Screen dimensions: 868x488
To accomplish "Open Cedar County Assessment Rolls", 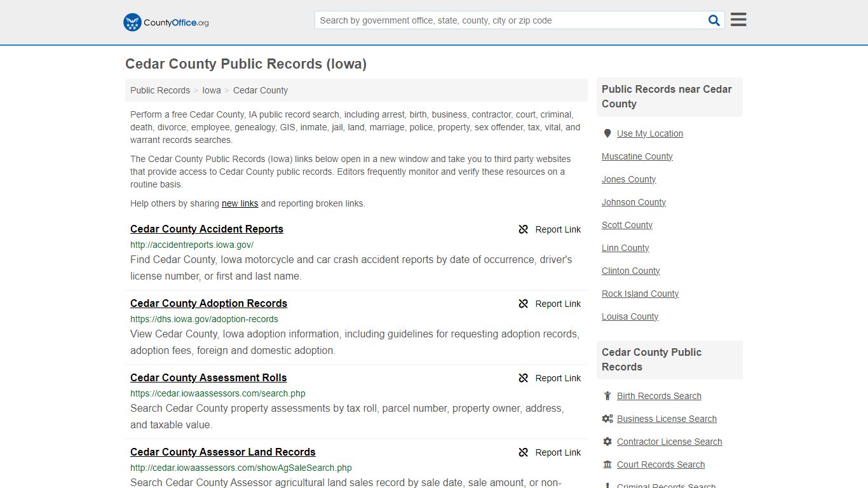I will pos(208,378).
